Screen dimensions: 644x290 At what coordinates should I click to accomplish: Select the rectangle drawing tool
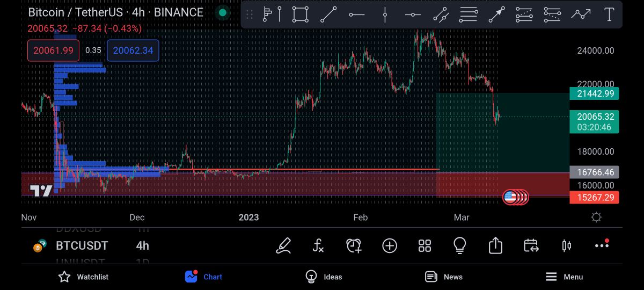click(301, 15)
